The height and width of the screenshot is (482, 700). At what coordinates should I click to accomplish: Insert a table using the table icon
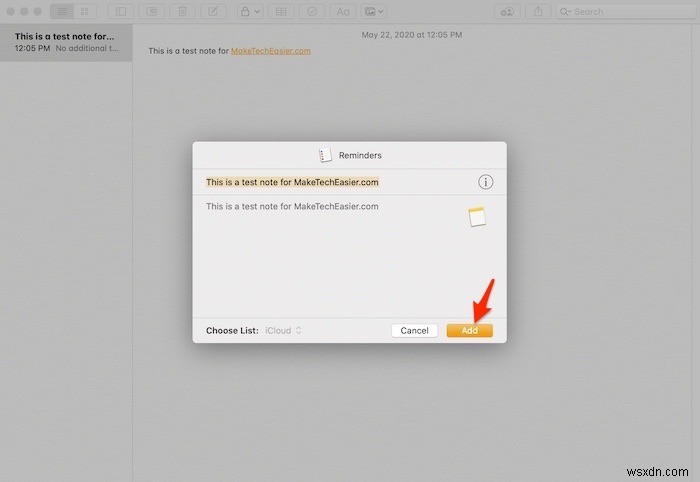(281, 12)
